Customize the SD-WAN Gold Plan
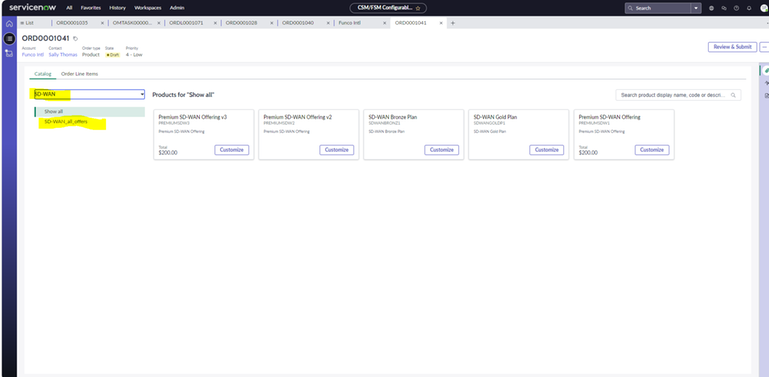The width and height of the screenshot is (769, 377). pyautogui.click(x=546, y=150)
